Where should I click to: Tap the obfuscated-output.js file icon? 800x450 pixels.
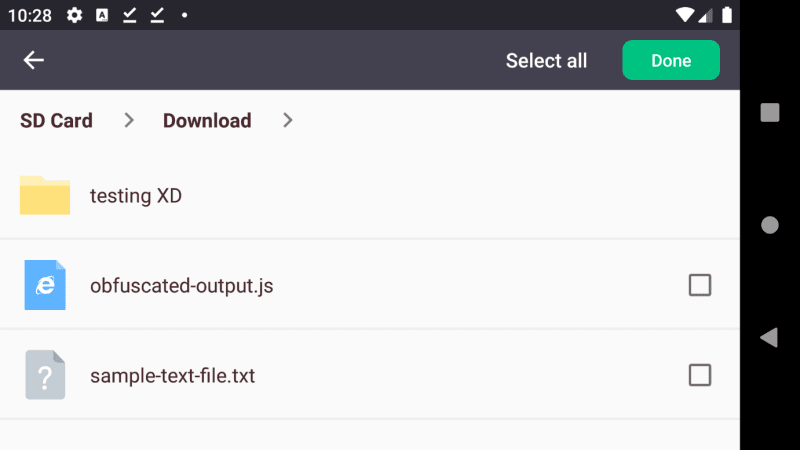[45, 285]
